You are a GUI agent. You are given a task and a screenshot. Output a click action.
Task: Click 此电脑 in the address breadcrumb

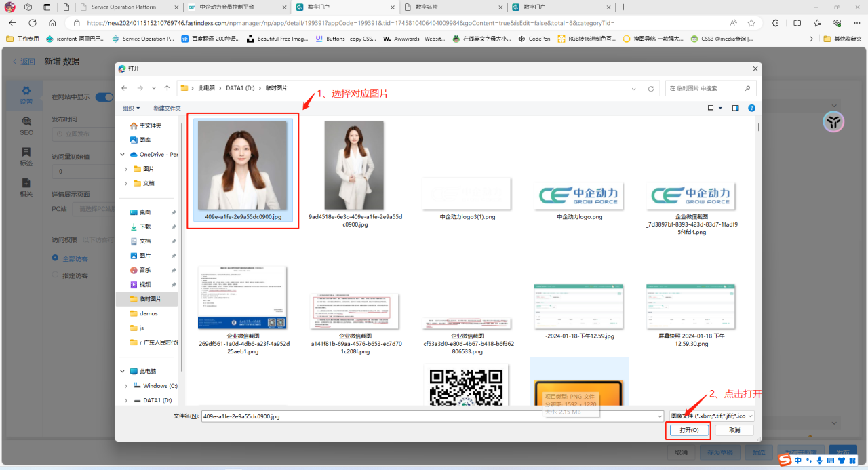(x=206, y=88)
